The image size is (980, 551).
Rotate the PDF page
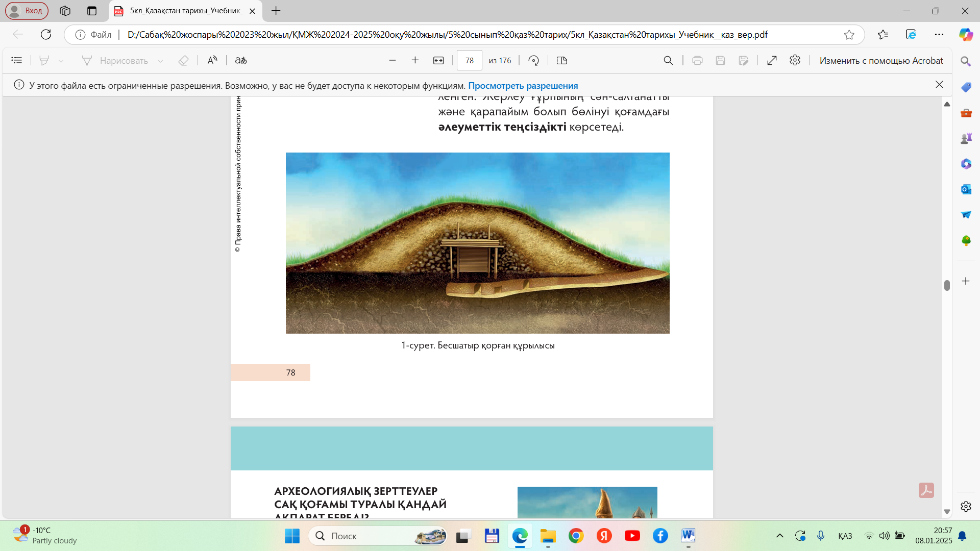pyautogui.click(x=534, y=60)
